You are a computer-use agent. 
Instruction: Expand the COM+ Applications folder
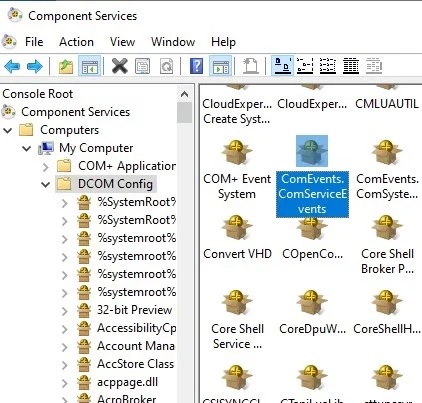pyautogui.click(x=46, y=166)
